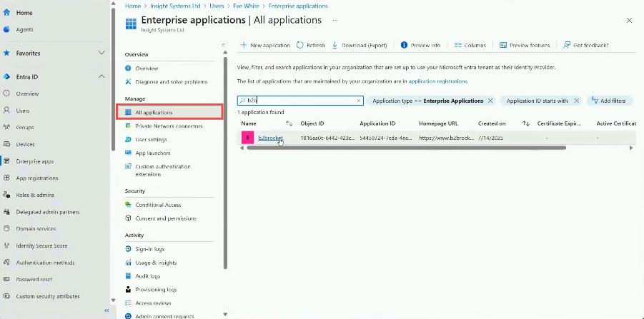Collapse the Entra ID section

101,76
